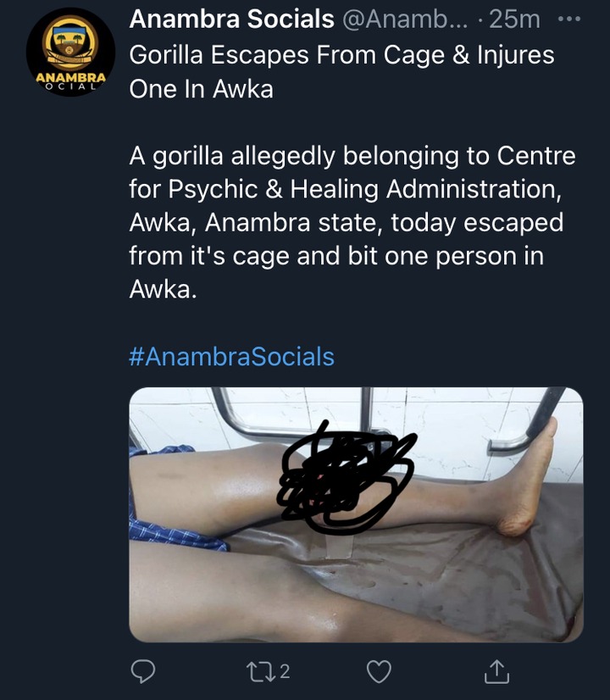Open the tweet body paragraph about Awka

click(352, 223)
